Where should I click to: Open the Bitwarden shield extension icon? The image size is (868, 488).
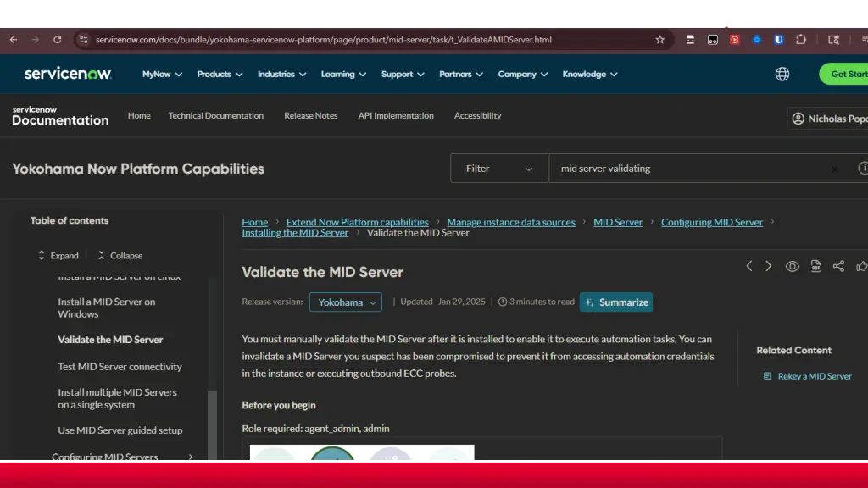tap(778, 40)
